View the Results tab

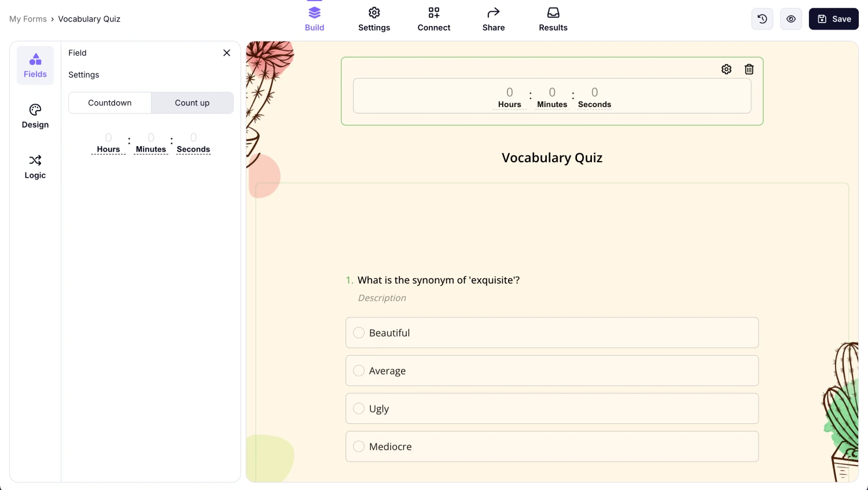coord(553,19)
